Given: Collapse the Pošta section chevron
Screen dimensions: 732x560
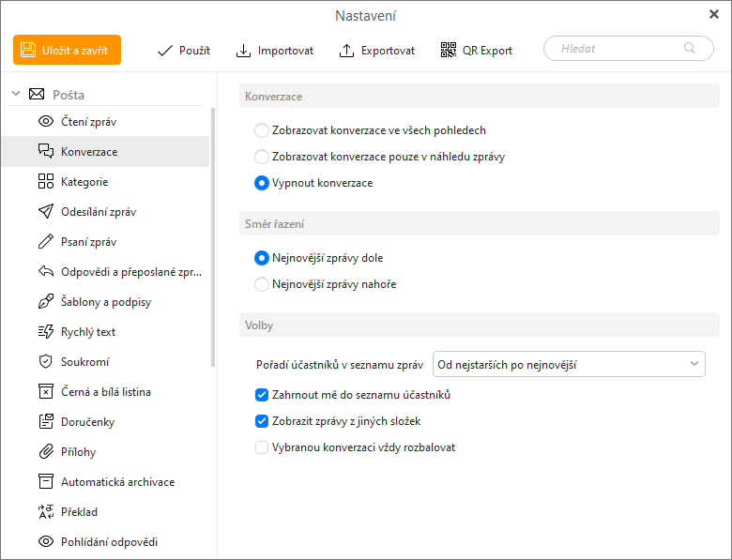Looking at the screenshot, I should pyautogui.click(x=16, y=94).
